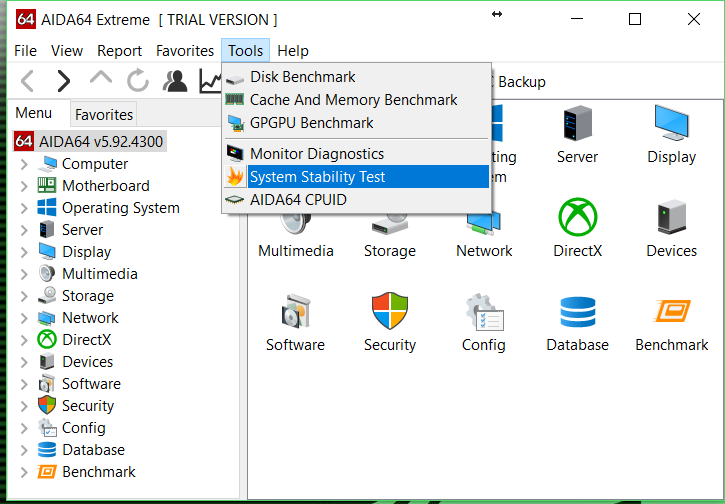Select Storage in the left tree
Image resolution: width=725 pixels, height=504 pixels.
click(88, 296)
